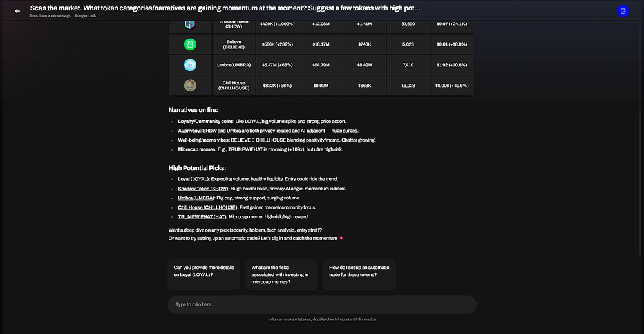
Task: Select the 'set up an automatic trade' suggestion
Action: click(x=359, y=271)
